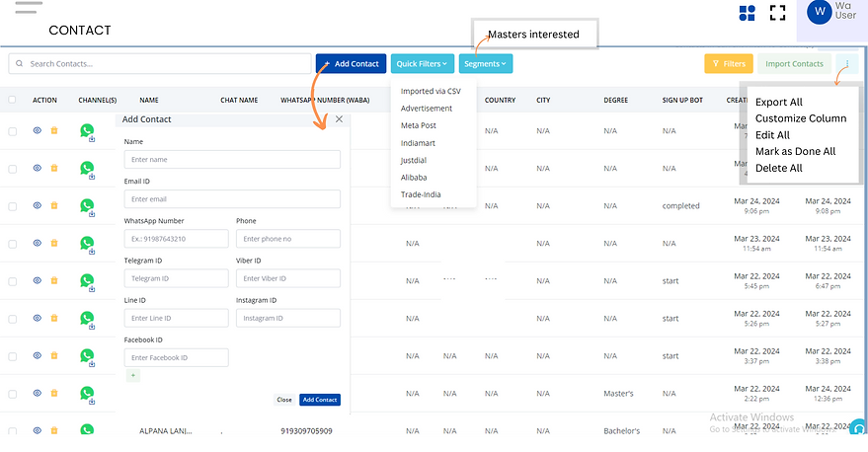This screenshot has height=452, width=868.
Task: Delete first contact with trash icon
Action: [x=54, y=131]
